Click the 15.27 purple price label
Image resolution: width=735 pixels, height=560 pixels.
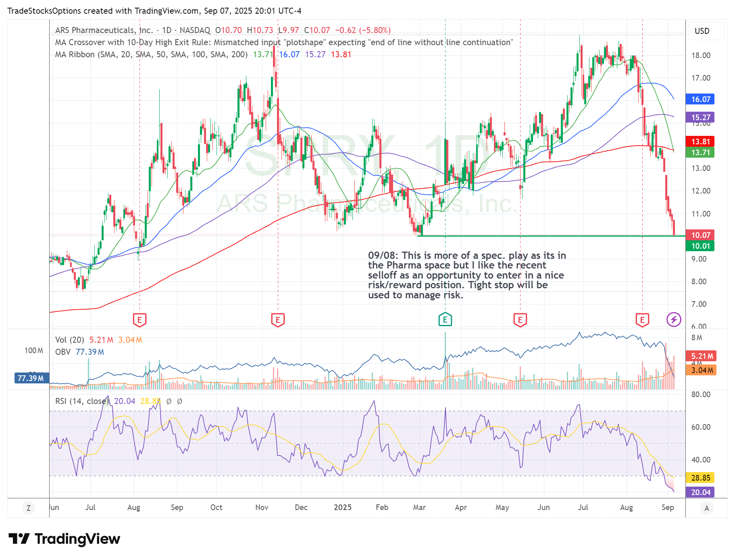coord(700,117)
